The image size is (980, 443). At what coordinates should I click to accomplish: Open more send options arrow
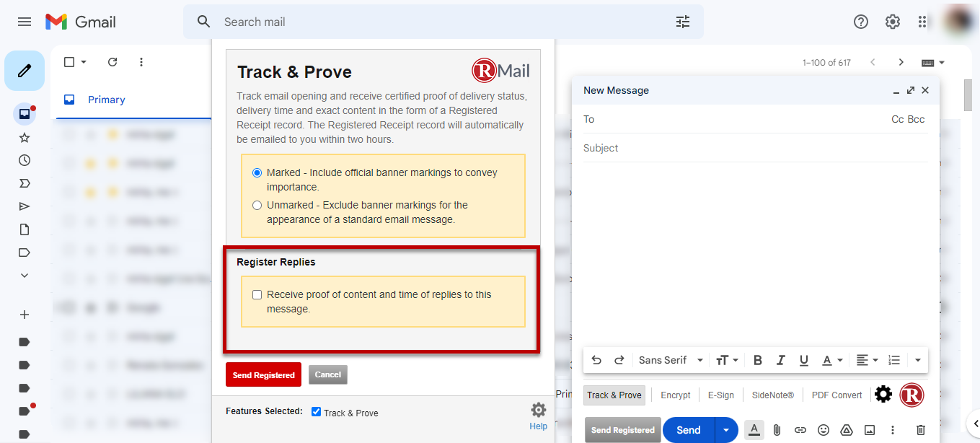tap(726, 430)
